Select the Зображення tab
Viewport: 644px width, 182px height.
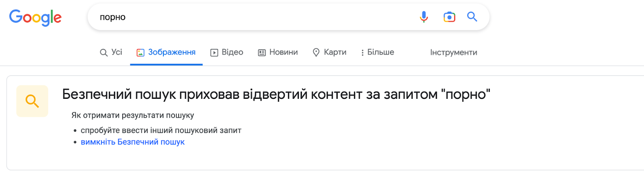166,52
